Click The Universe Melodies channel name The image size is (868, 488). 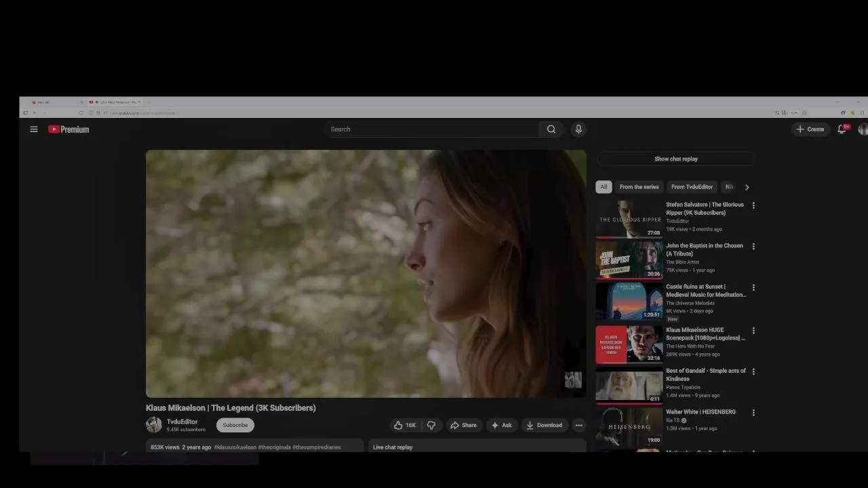tap(690, 303)
